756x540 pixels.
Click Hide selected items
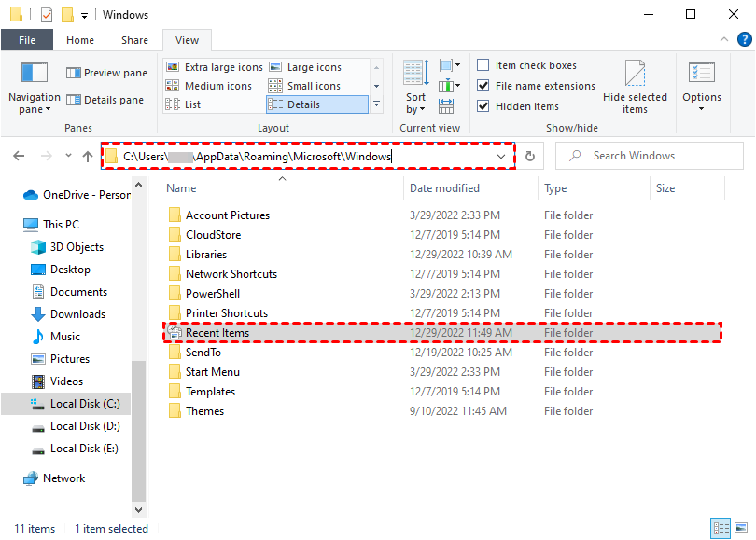[635, 87]
